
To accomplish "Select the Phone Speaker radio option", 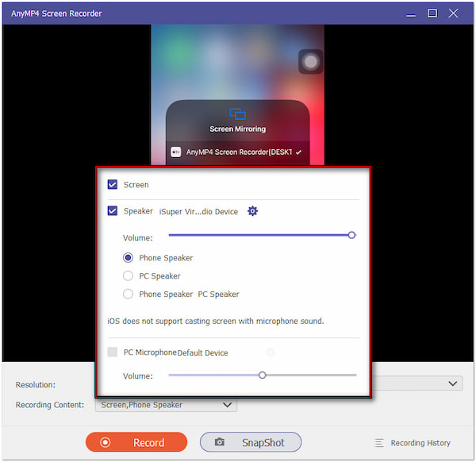I will 128,257.
